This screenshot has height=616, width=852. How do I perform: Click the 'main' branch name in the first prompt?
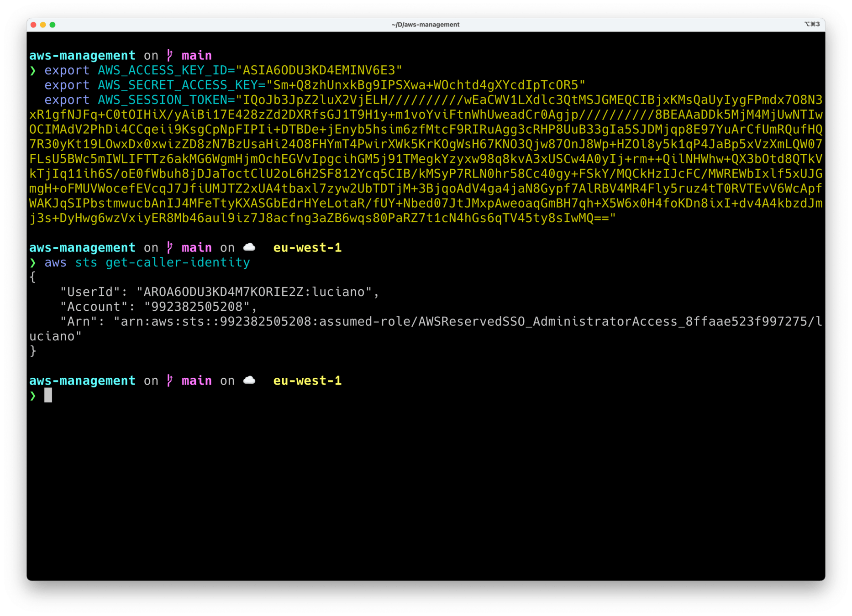click(197, 56)
